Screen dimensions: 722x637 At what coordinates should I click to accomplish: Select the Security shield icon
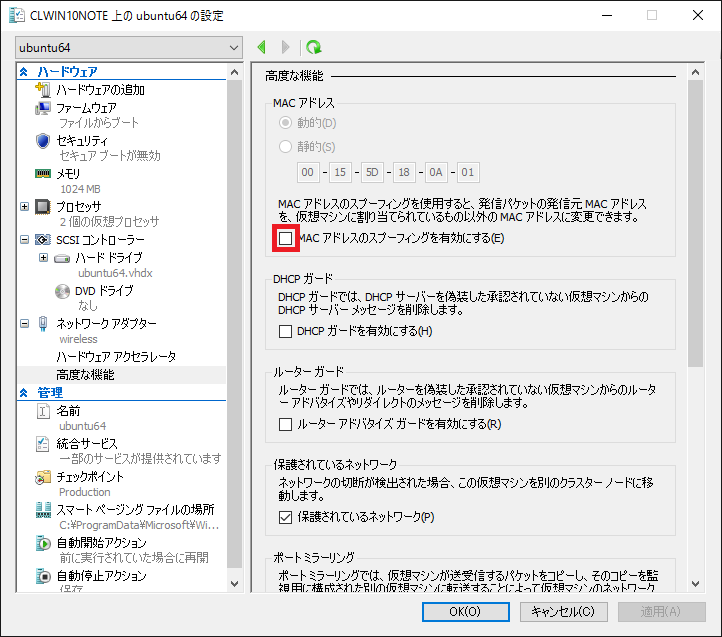(43, 141)
